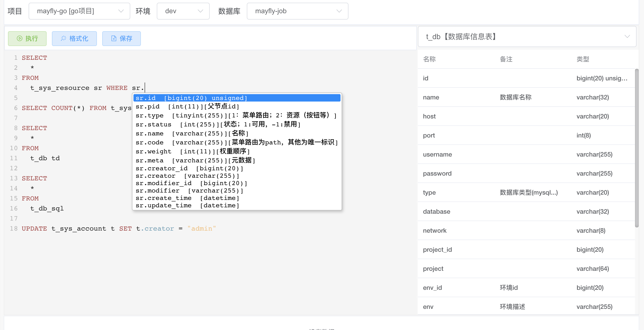Image resolution: width=644 pixels, height=330 pixels.
Task: Select sr.meta autocomplete suggestion
Action: point(237,161)
